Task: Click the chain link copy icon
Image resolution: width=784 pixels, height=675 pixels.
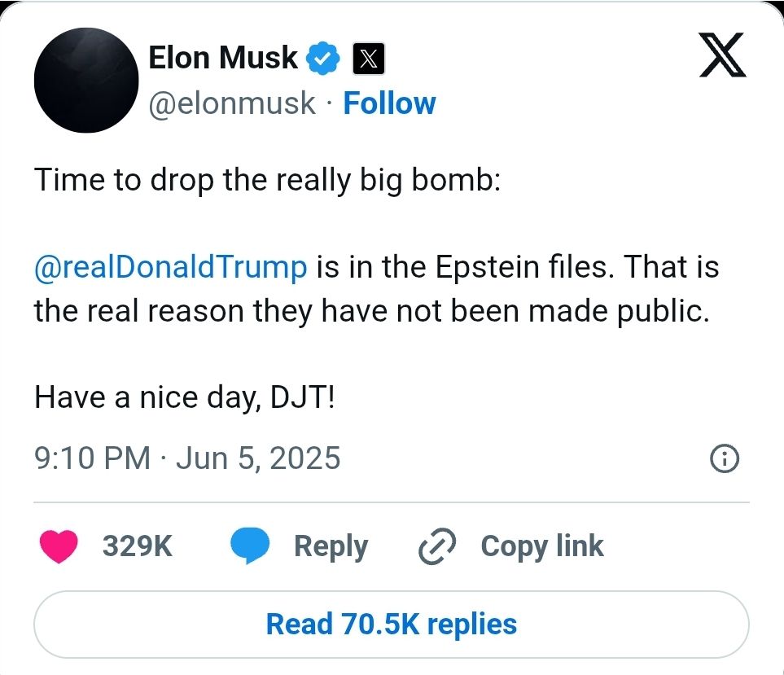Action: coord(436,546)
